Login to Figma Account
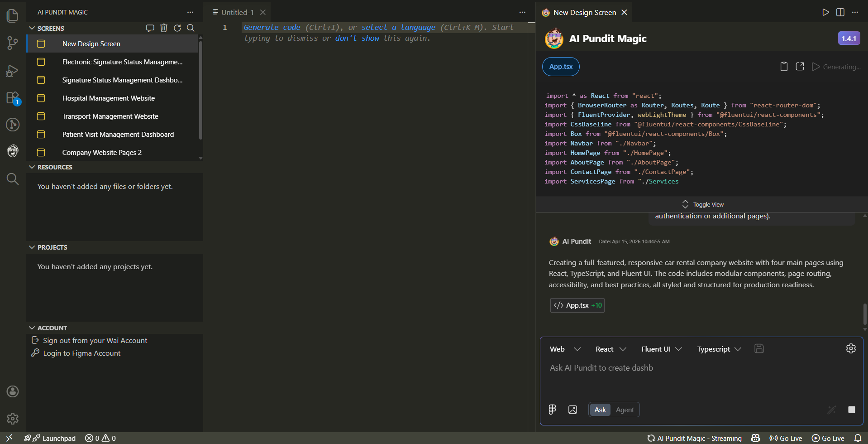868x444 pixels. pyautogui.click(x=81, y=353)
